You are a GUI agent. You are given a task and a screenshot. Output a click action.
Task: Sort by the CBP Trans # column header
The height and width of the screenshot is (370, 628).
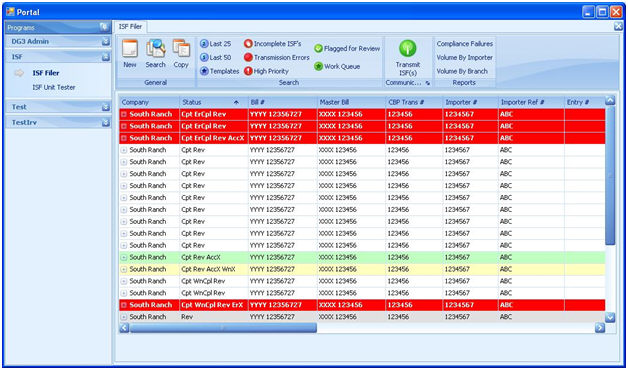(x=415, y=103)
